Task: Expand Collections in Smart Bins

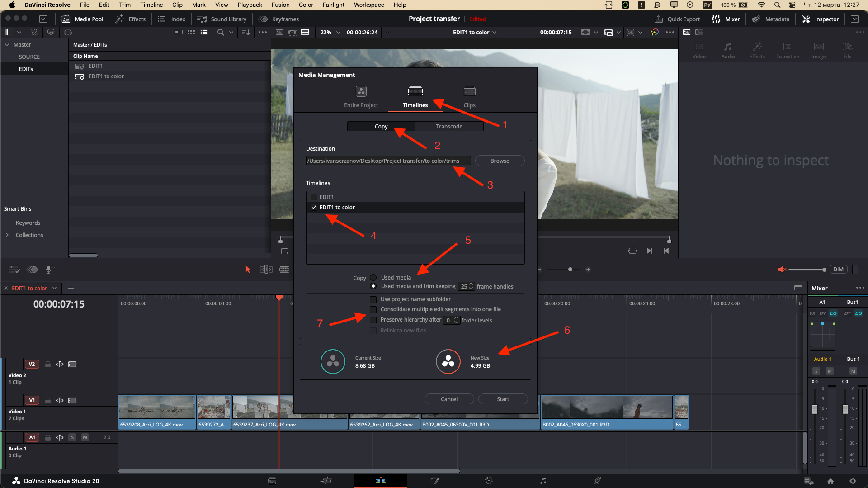Action: point(8,235)
